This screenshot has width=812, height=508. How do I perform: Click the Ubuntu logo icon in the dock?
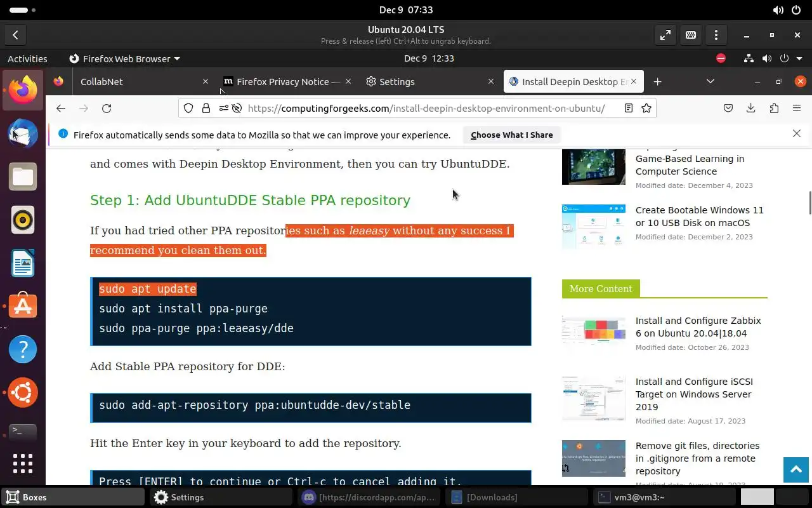click(23, 392)
